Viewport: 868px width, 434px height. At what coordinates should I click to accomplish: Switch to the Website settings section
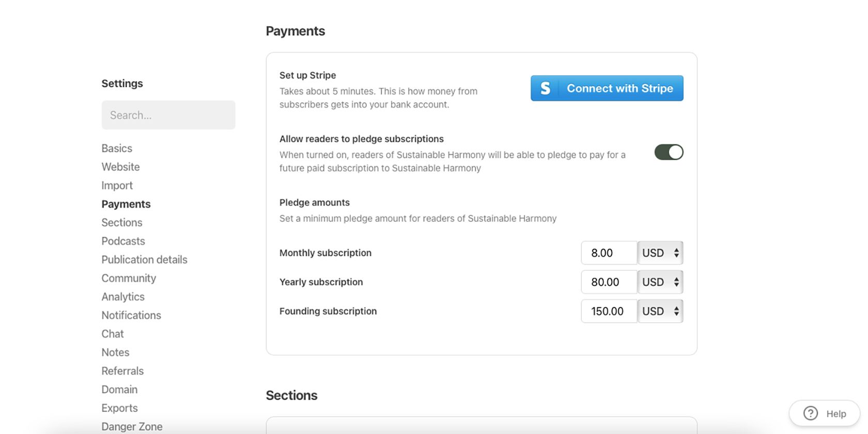120,166
